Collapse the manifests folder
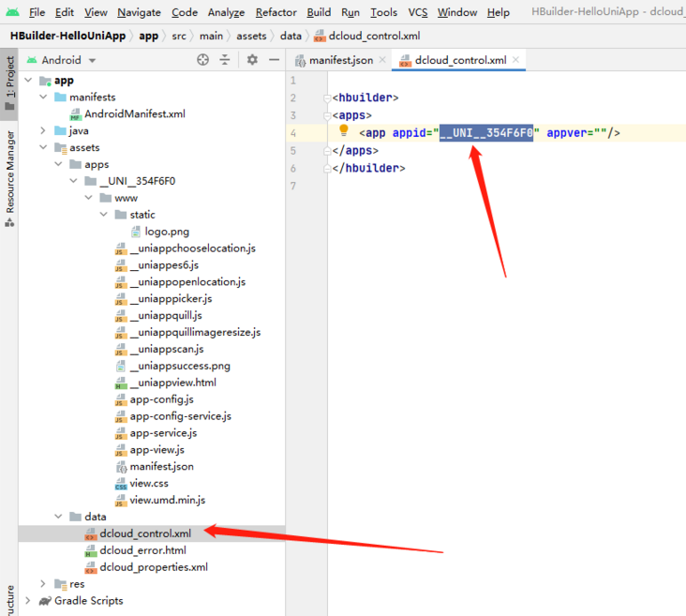Screen dimensions: 686x616 pyautogui.click(x=43, y=97)
